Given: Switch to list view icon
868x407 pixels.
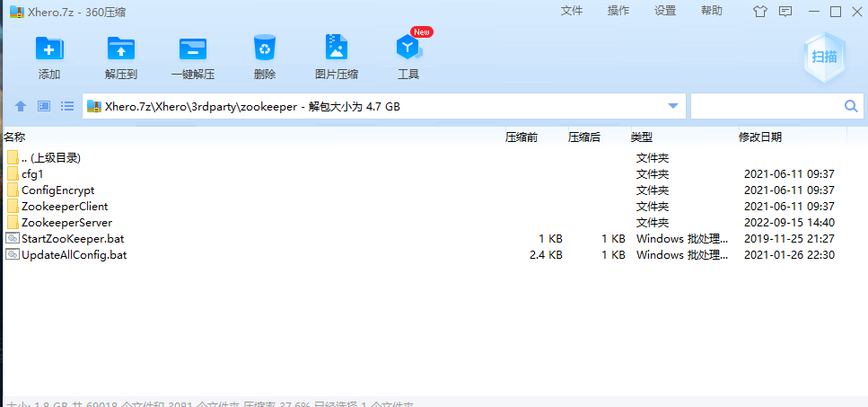Looking at the screenshot, I should coord(67,106).
